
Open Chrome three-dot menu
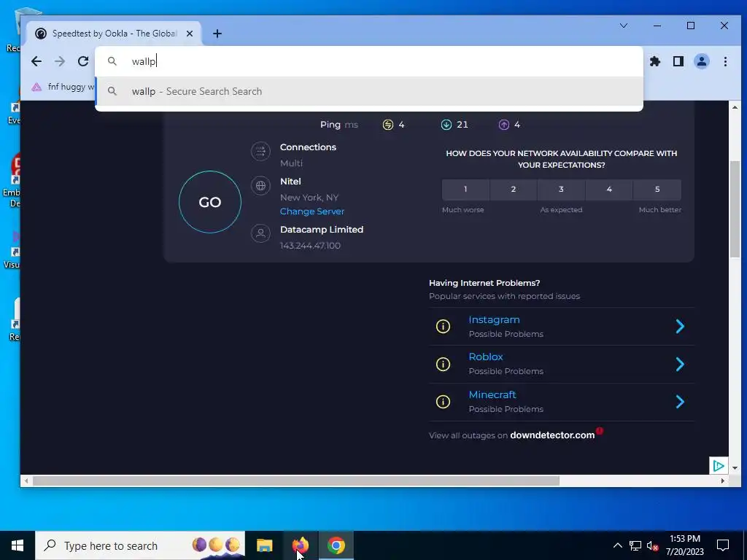[x=725, y=61]
